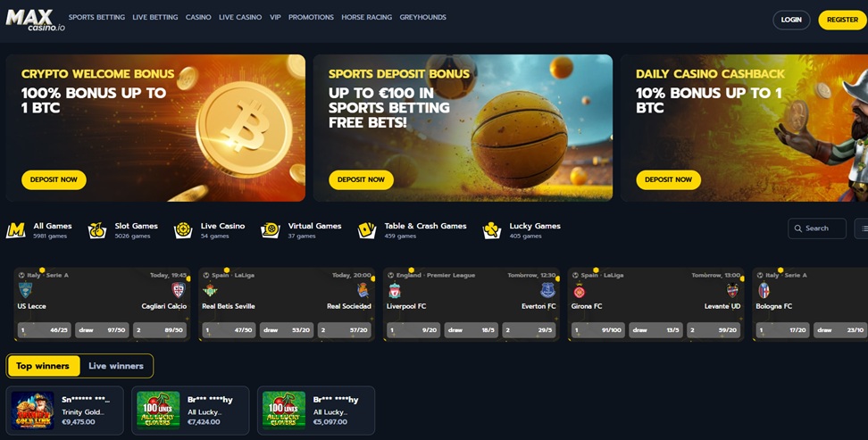Choose the Virtual Games icon
Screen dimensions: 868x440
click(271, 230)
